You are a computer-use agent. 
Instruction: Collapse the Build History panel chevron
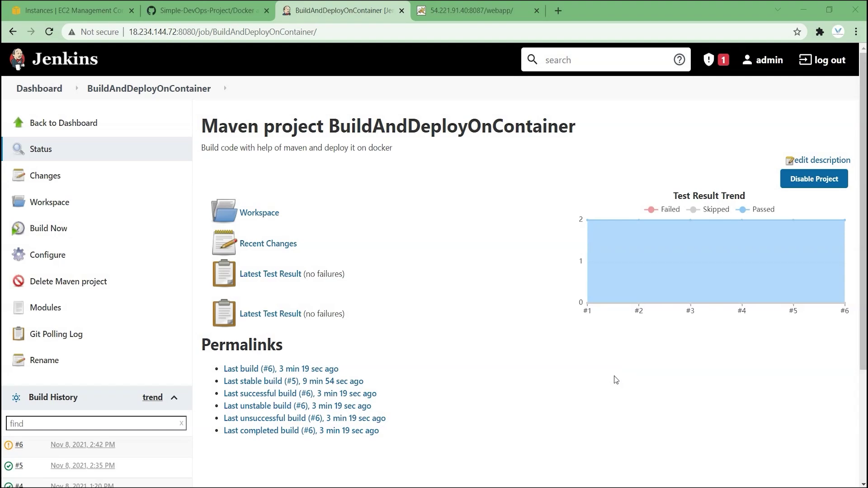click(x=174, y=398)
